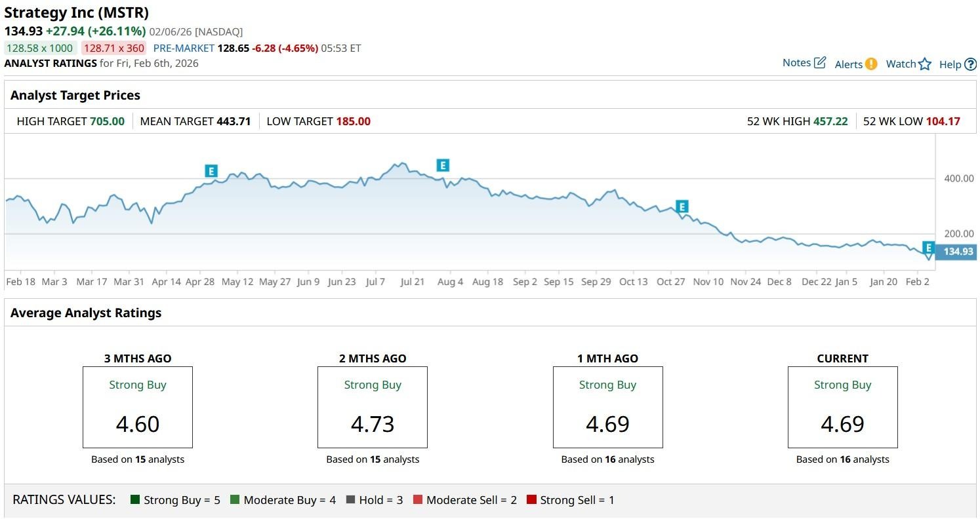Image resolution: width=980 pixels, height=521 pixels.
Task: Open the Alerts link text
Action: click(x=849, y=64)
